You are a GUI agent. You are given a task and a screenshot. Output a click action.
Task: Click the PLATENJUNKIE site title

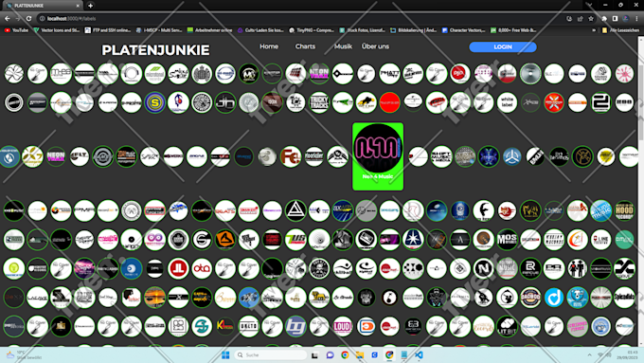coord(155,50)
